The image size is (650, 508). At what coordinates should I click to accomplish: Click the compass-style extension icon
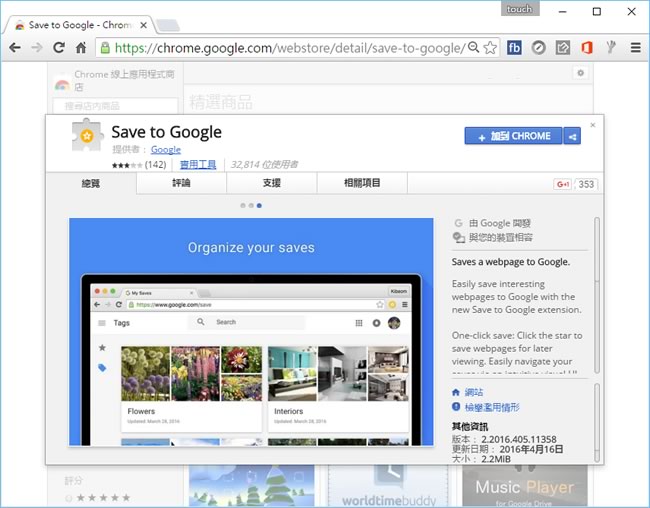pyautogui.click(x=538, y=48)
